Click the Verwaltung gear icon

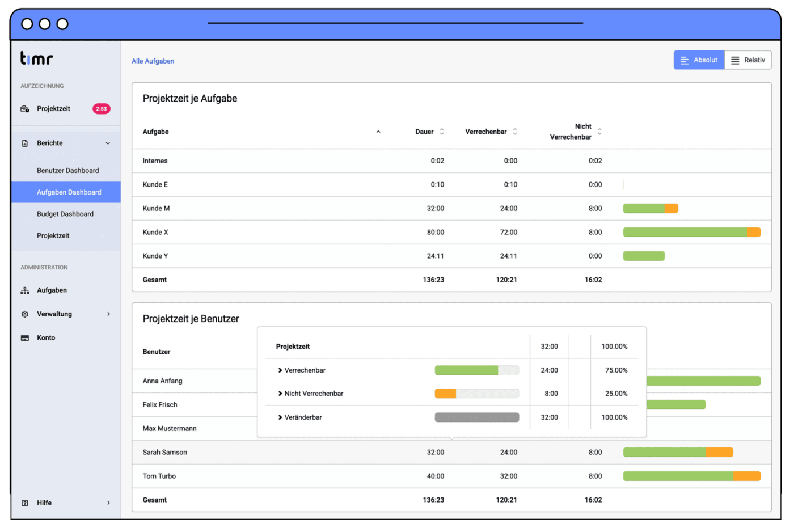pyautogui.click(x=25, y=314)
